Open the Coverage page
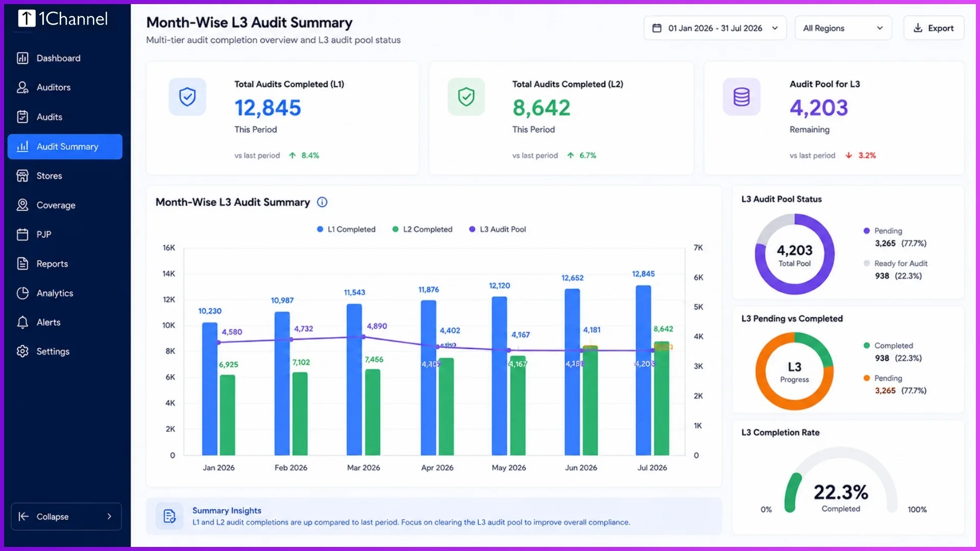 click(x=65, y=205)
